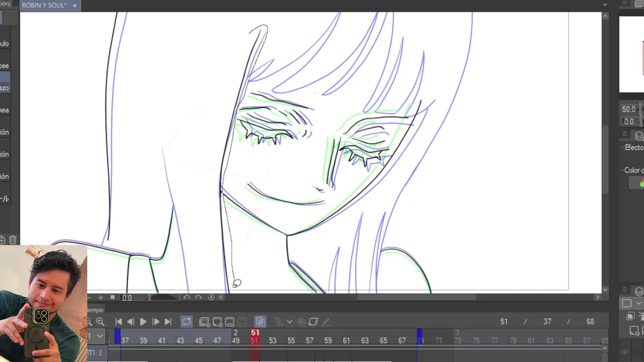Zoom out canvas with minus button

pos(89,298)
